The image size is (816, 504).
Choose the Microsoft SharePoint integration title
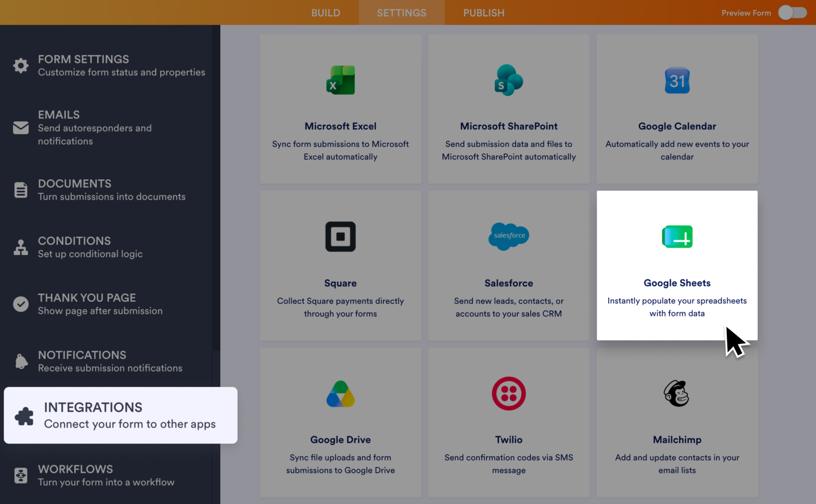tap(509, 126)
